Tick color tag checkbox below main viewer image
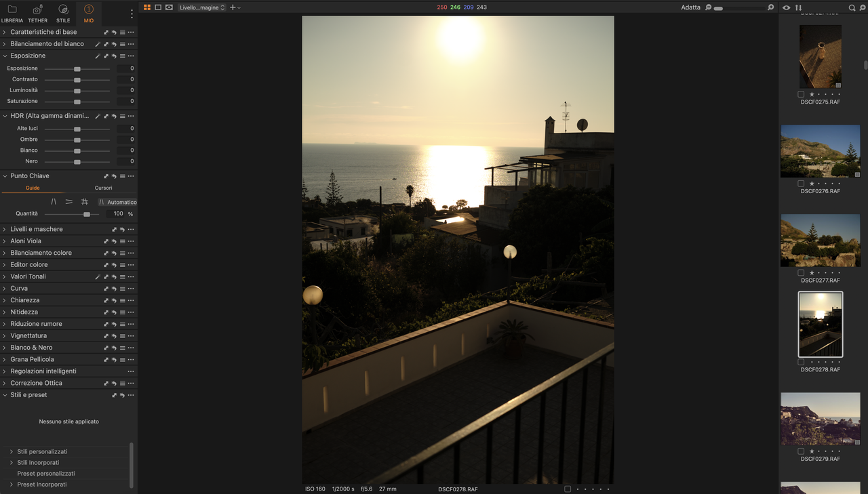Screen dimensions: 868x494 click(568, 489)
